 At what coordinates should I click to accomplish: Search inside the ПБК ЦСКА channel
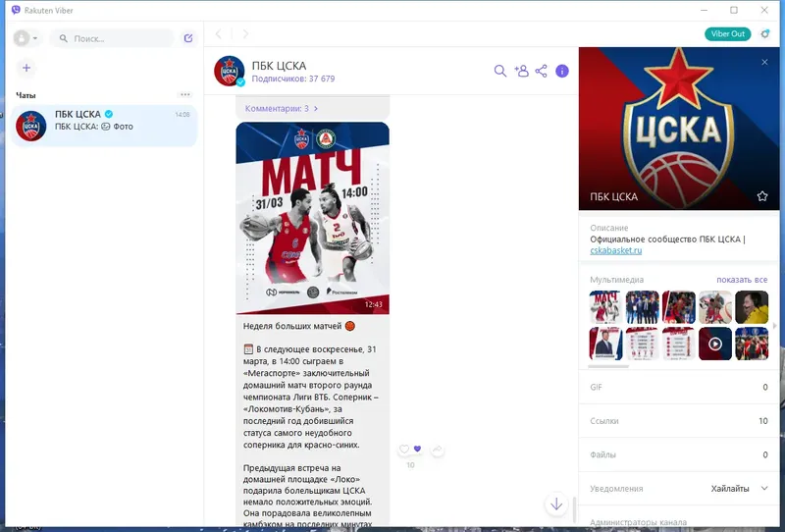(x=499, y=71)
